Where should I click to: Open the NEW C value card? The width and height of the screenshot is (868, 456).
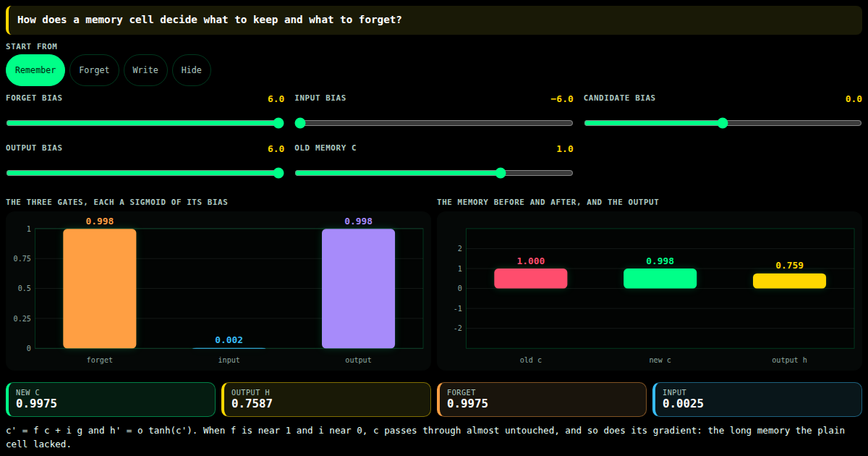pos(111,400)
